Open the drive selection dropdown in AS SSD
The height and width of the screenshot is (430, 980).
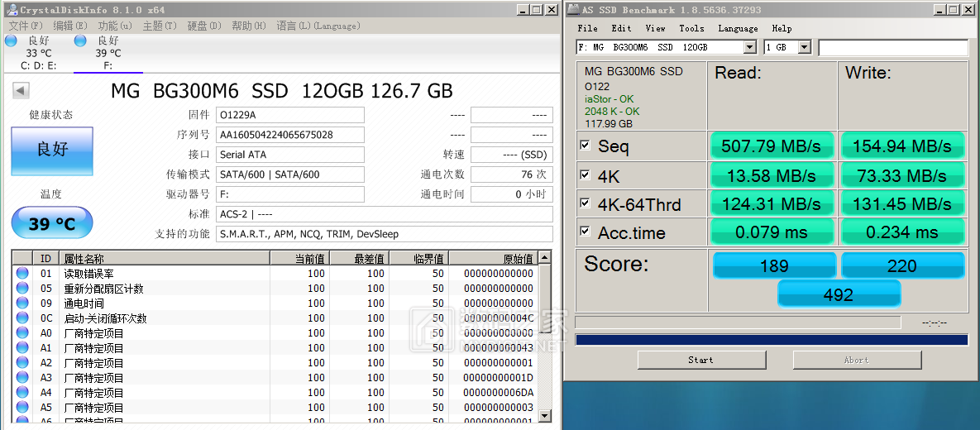(749, 48)
